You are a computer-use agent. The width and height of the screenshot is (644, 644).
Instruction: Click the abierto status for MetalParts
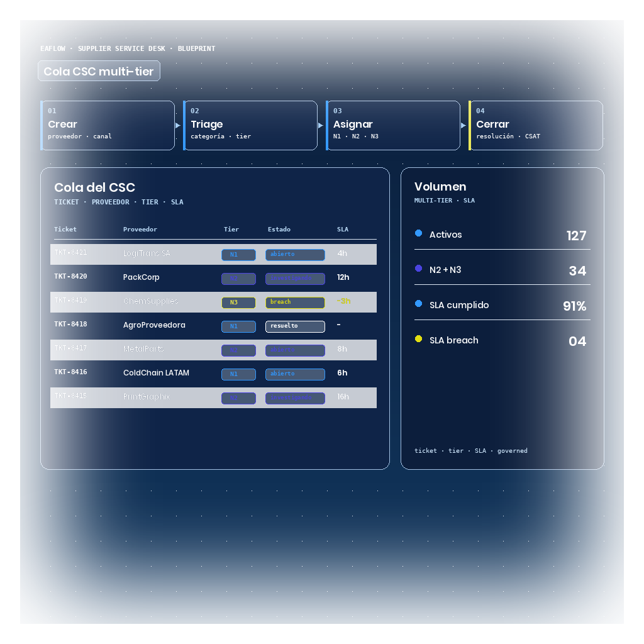295,350
